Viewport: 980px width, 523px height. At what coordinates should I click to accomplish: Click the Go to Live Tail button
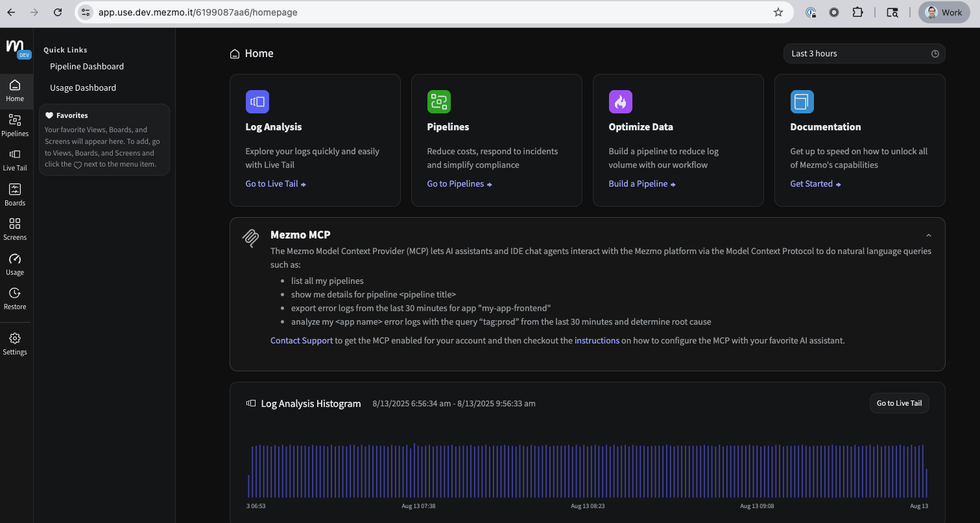click(900, 403)
